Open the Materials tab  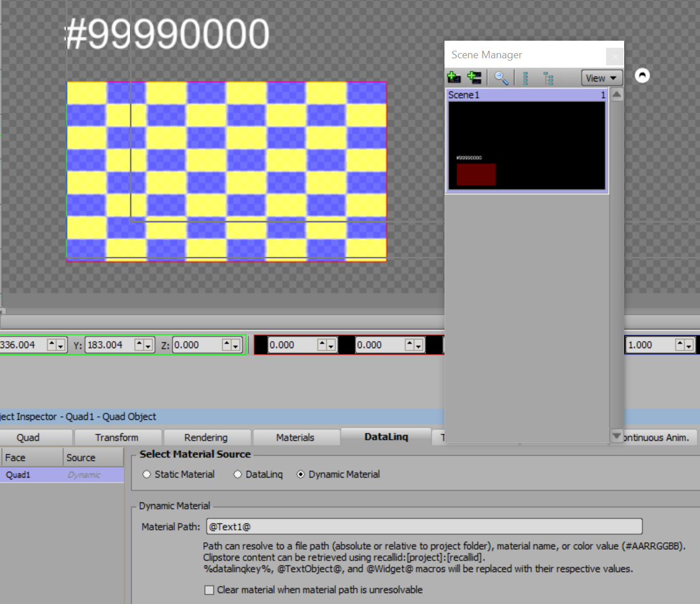(x=295, y=437)
